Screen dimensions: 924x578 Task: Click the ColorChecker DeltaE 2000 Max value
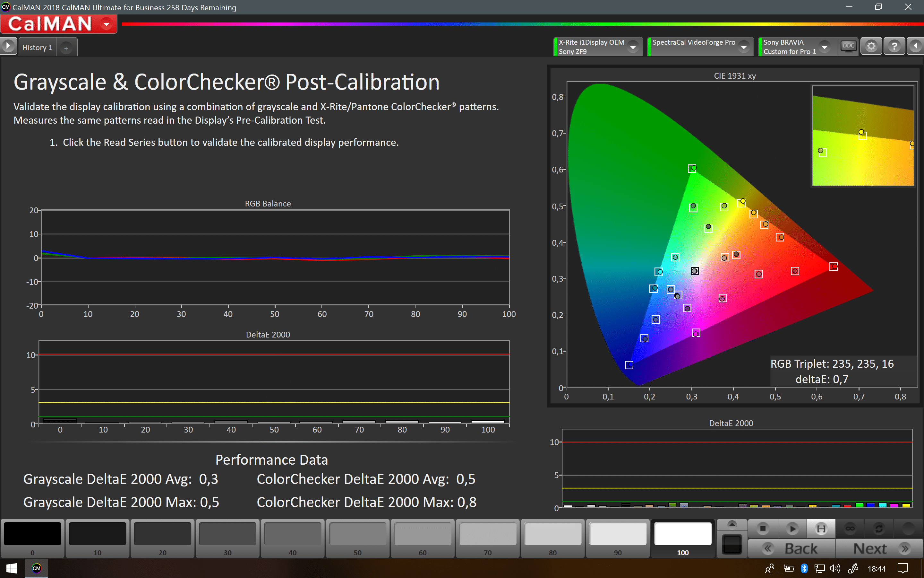click(467, 502)
